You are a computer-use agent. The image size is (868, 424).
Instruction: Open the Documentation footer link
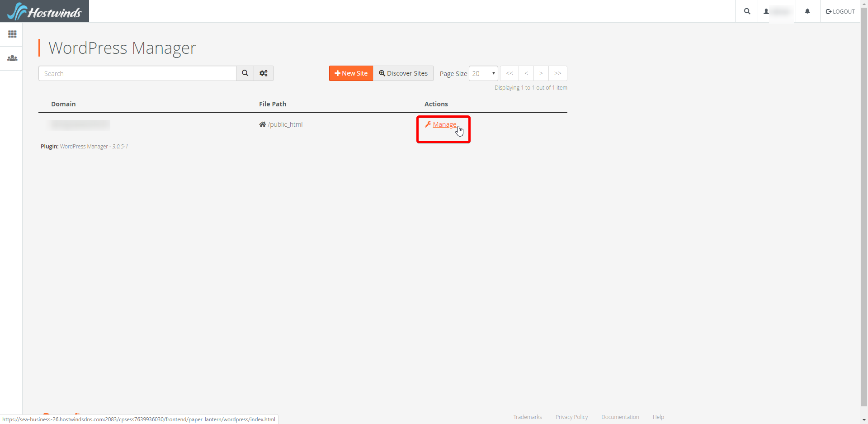[x=620, y=417]
